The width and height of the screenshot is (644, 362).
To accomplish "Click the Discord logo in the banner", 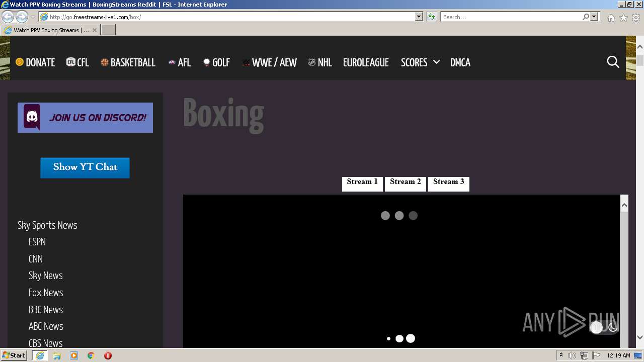I will tap(32, 118).
